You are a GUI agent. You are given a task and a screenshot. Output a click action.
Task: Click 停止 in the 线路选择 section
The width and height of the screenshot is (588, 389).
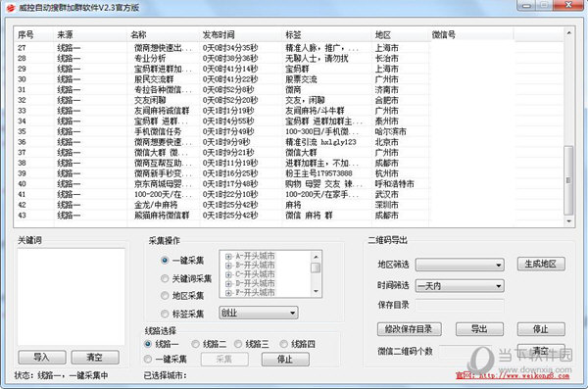tap(285, 360)
